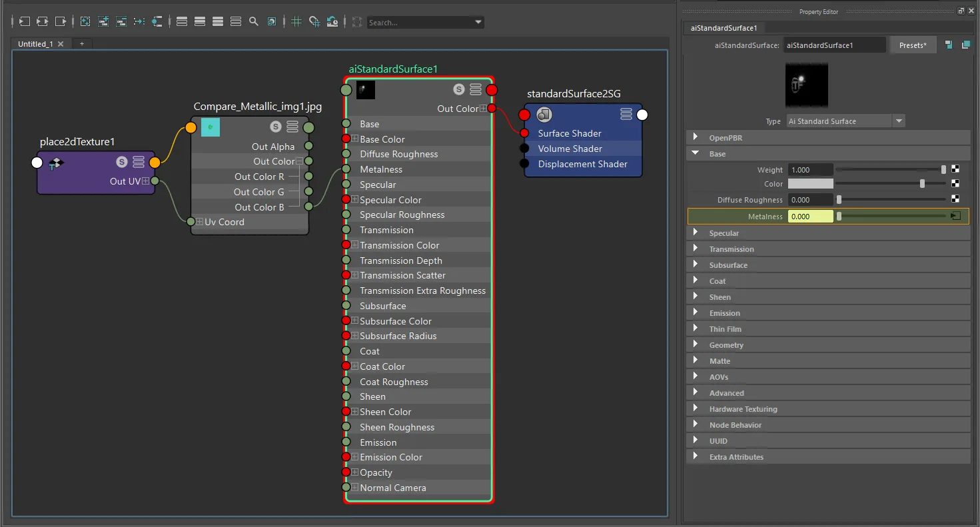
Task: Open the Search field dropdown arrow
Action: coord(478,23)
